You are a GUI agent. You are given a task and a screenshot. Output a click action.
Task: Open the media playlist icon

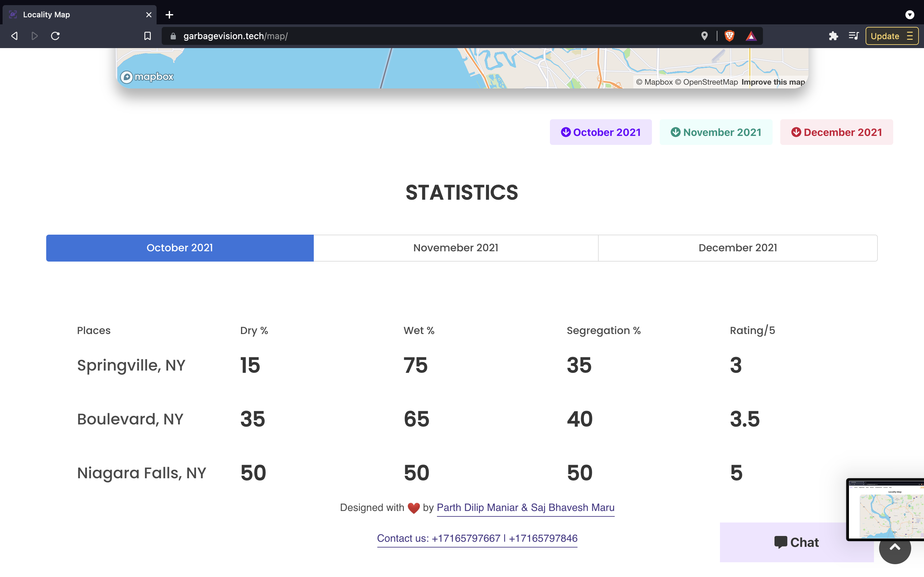coord(853,36)
